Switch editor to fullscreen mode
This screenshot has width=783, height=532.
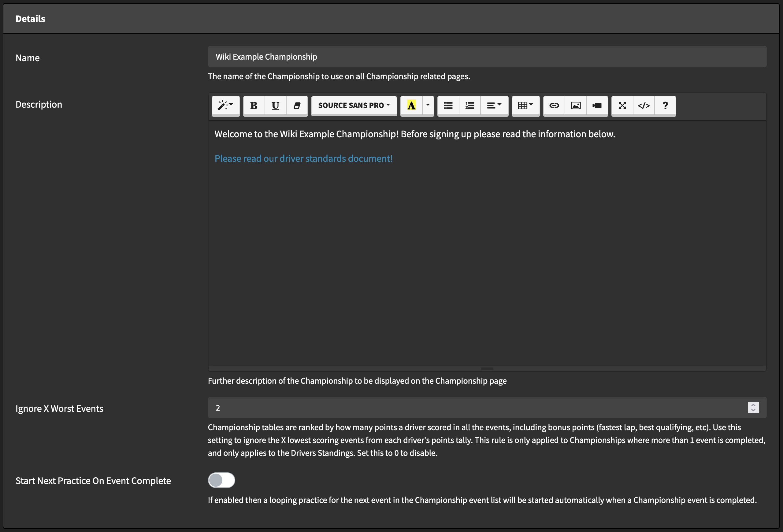[622, 105]
